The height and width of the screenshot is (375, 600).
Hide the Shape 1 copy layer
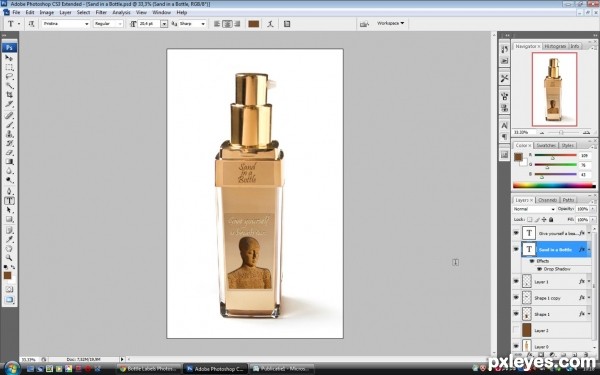tap(516, 297)
